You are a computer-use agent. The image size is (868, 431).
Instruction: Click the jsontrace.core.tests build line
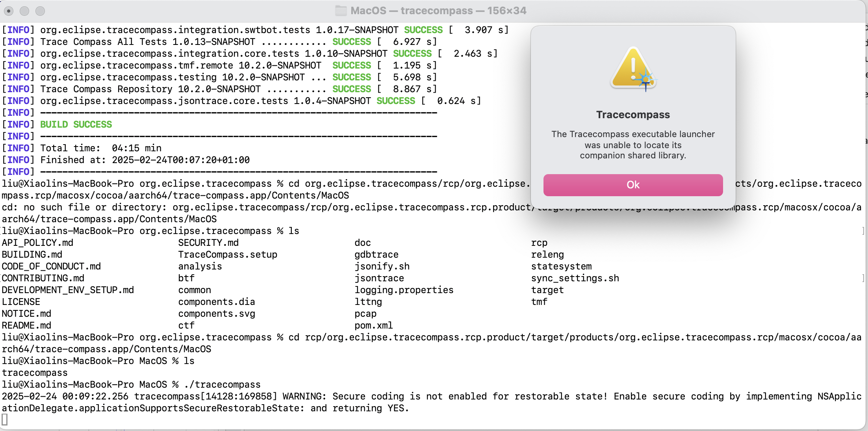[x=241, y=101]
